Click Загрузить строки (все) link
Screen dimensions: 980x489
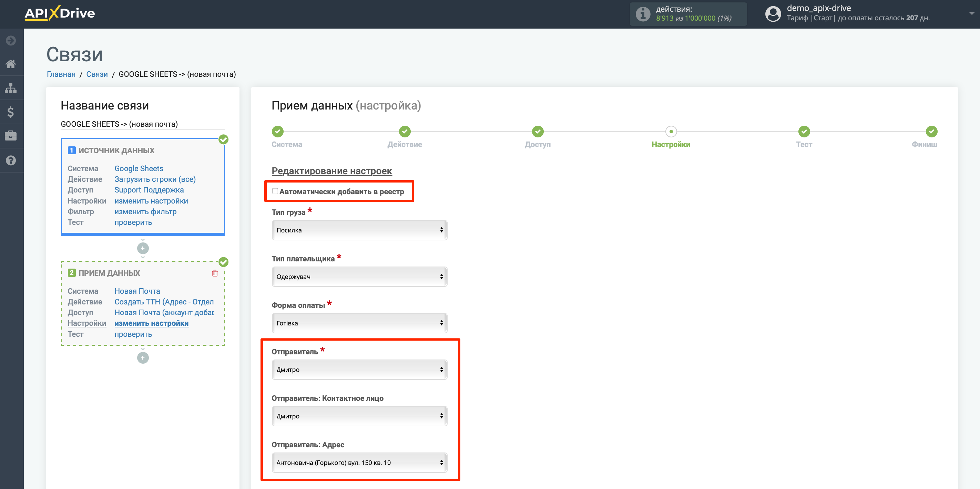pyautogui.click(x=155, y=179)
